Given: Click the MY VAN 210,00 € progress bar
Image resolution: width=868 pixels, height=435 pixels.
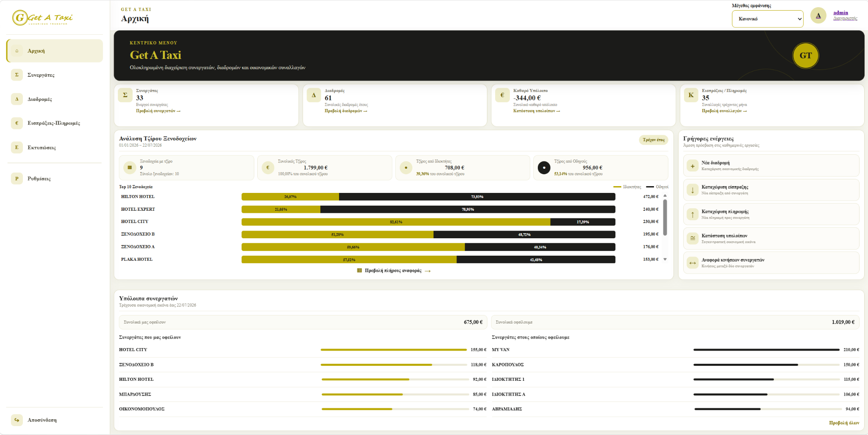Looking at the screenshot, I should 766,350.
